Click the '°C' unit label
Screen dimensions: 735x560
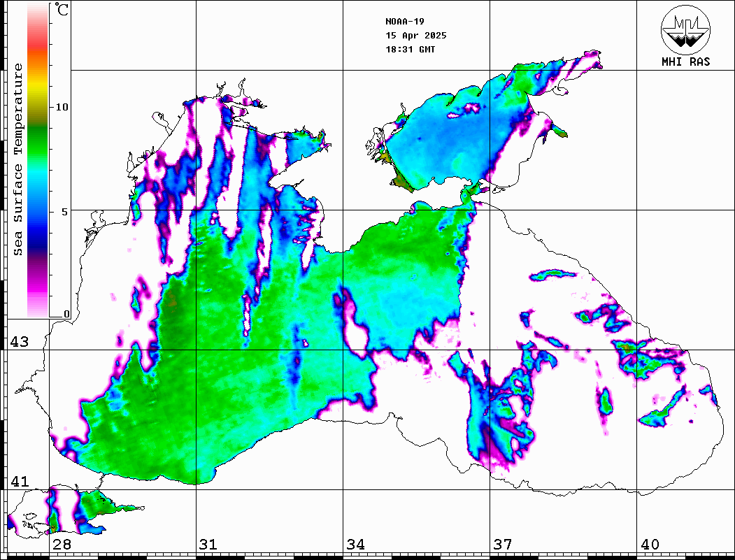(x=62, y=9)
